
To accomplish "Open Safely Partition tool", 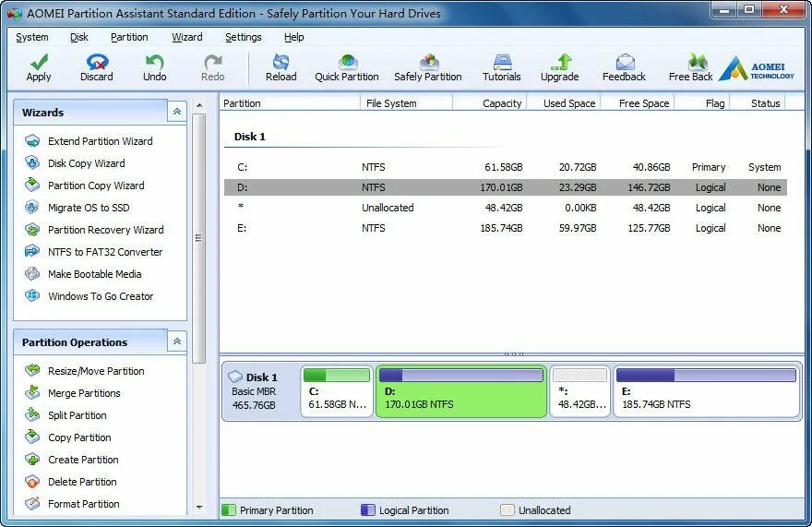I will coord(428,68).
